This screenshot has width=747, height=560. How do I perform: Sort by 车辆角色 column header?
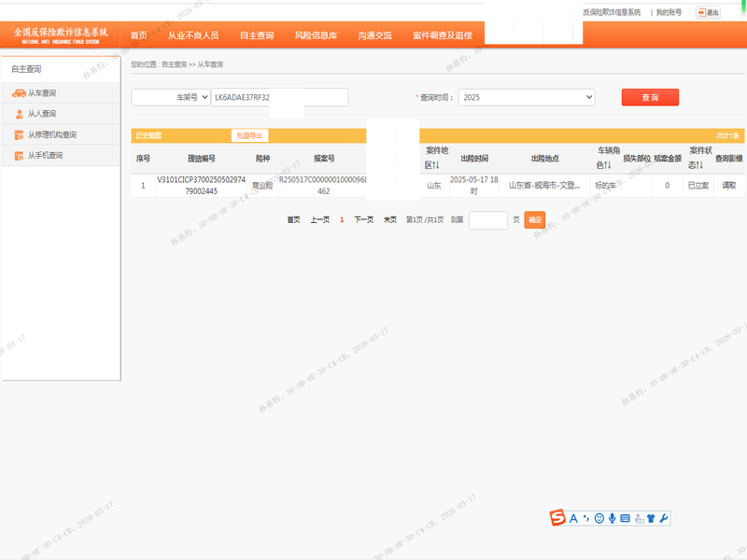pyautogui.click(x=608, y=158)
